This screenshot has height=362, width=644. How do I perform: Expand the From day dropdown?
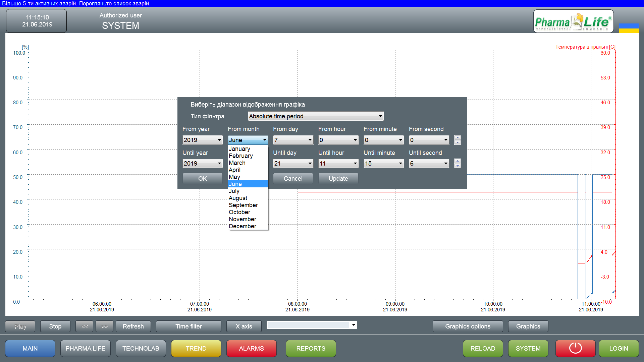(293, 140)
